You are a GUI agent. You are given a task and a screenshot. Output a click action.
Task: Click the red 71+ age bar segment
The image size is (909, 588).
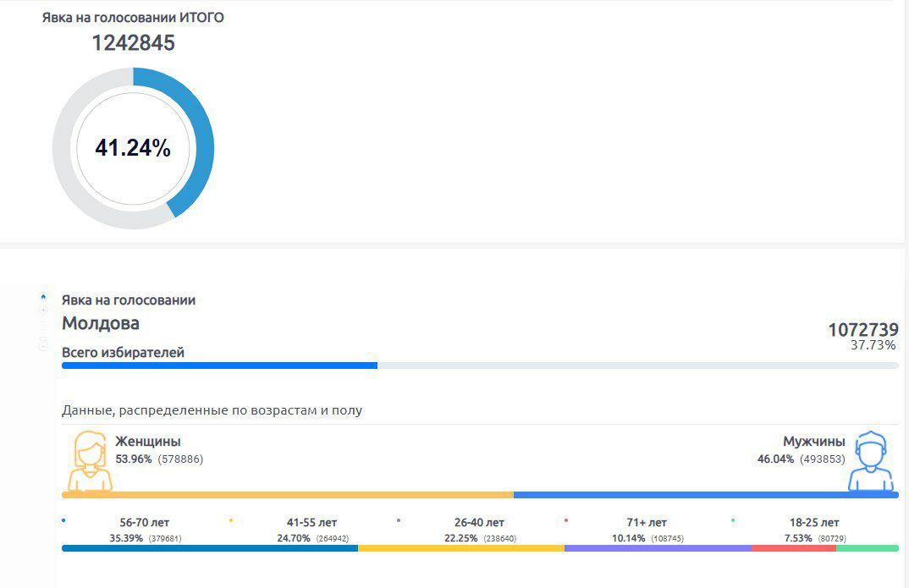[x=794, y=548]
